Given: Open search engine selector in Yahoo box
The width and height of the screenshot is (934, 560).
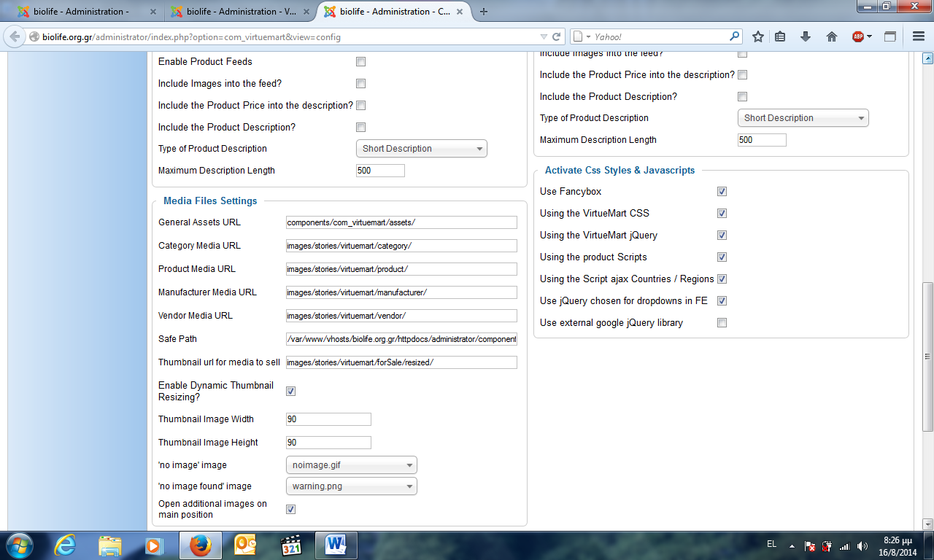Looking at the screenshot, I should [x=582, y=36].
